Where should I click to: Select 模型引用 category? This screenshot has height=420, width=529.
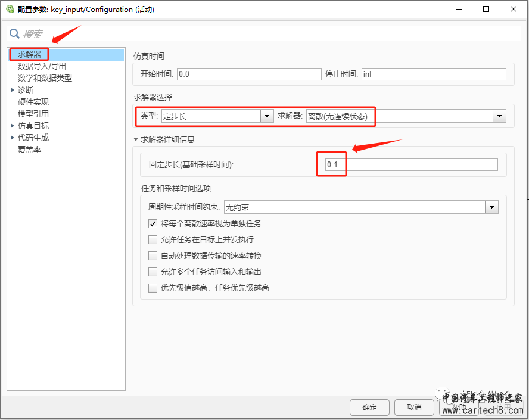[33, 114]
